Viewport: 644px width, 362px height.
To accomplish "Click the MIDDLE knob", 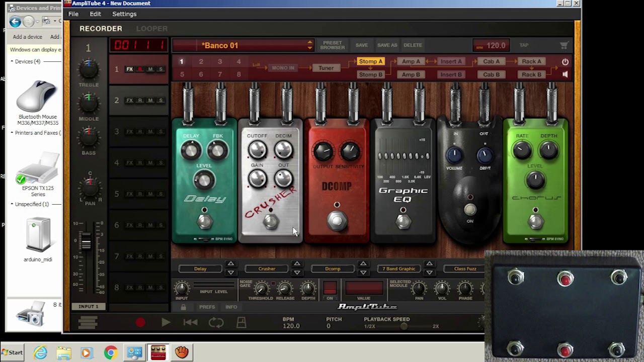I will pyautogui.click(x=89, y=103).
